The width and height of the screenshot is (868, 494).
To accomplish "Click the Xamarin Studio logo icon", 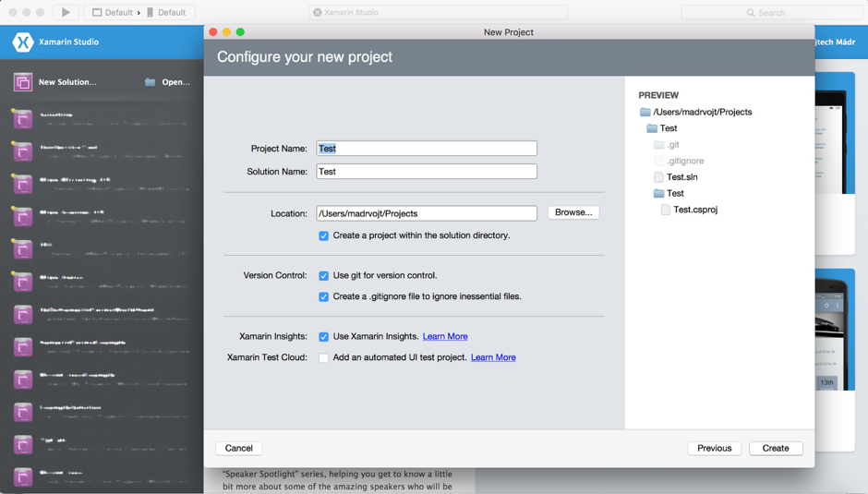I will click(23, 42).
